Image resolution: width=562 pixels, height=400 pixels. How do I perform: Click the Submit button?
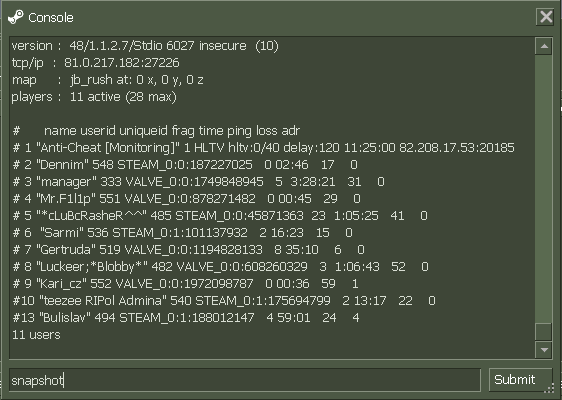click(520, 380)
